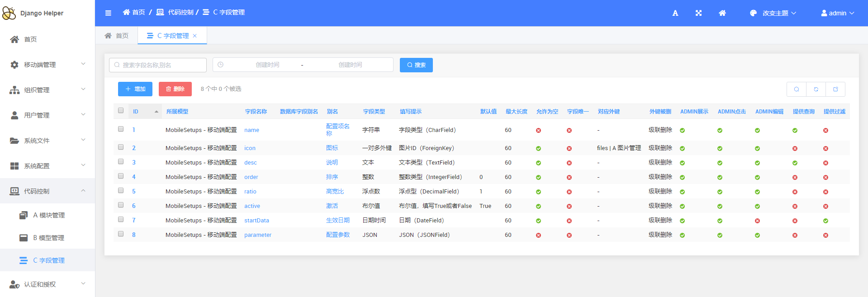
Task: Toggle fullscreen with the expand icon
Action: click(x=698, y=13)
